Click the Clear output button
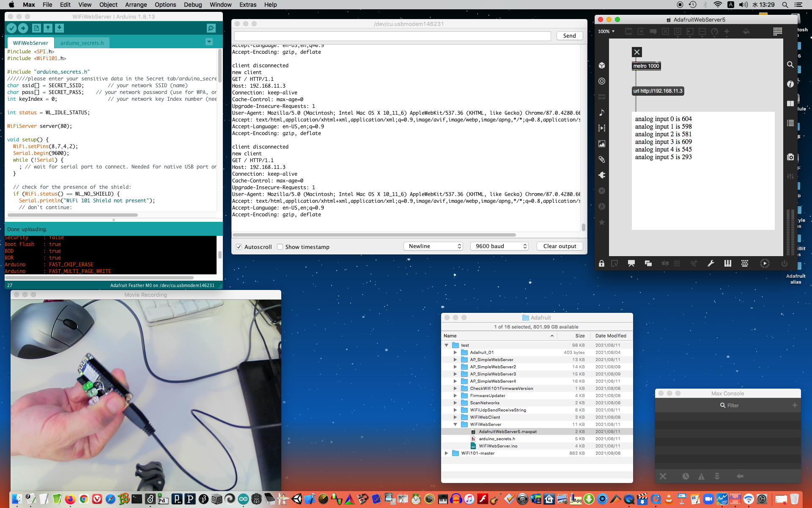812x508 pixels. pos(560,246)
